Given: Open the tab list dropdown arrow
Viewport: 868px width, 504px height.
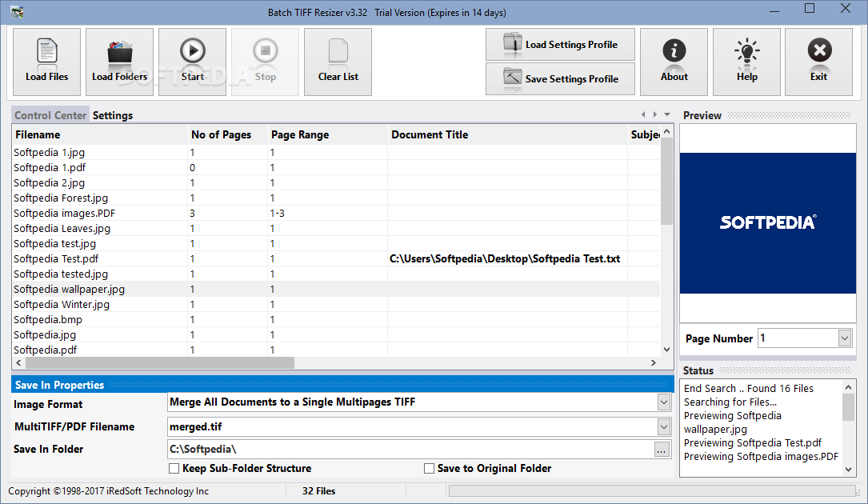Looking at the screenshot, I should point(667,114).
